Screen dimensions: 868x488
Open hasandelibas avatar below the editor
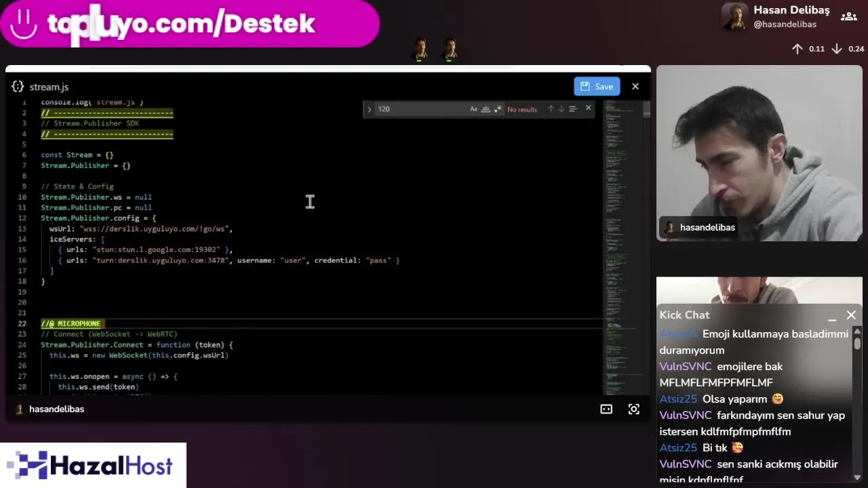point(19,409)
